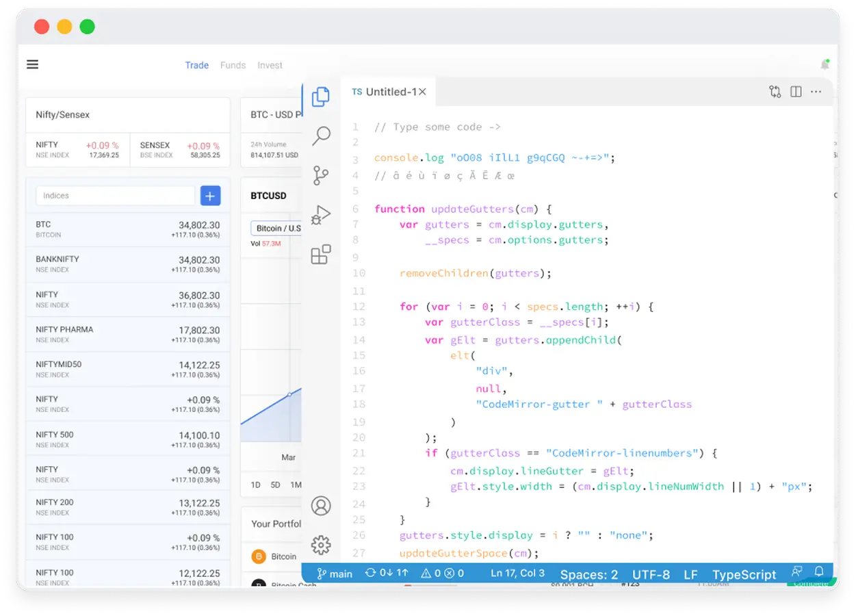Open the Search view in the code editor
Viewport: 856px width, 616px height.
pos(320,136)
